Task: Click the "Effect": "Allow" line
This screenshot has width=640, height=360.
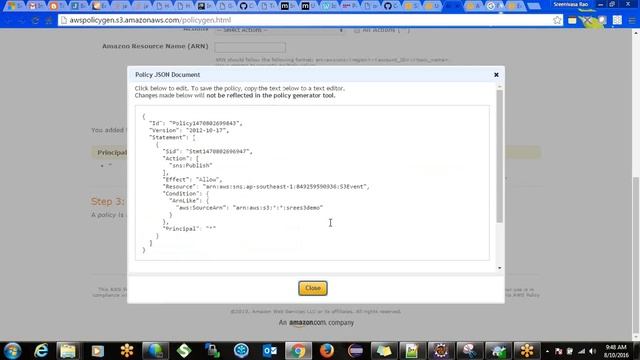Action: point(192,180)
